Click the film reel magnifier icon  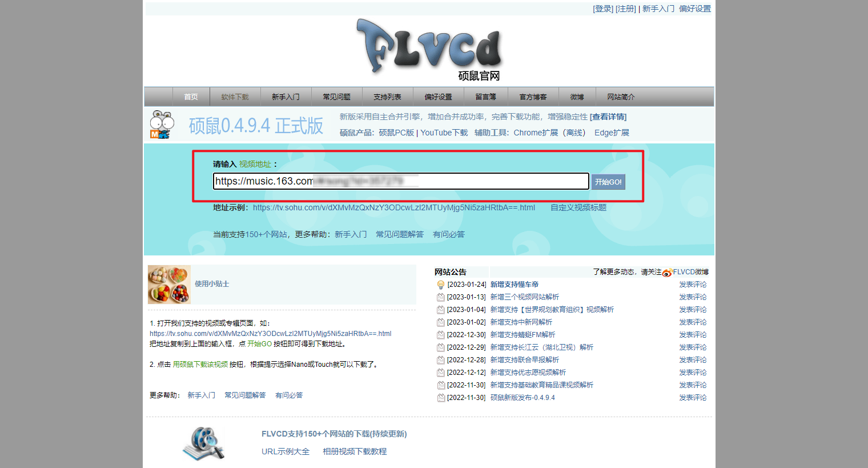(204, 443)
